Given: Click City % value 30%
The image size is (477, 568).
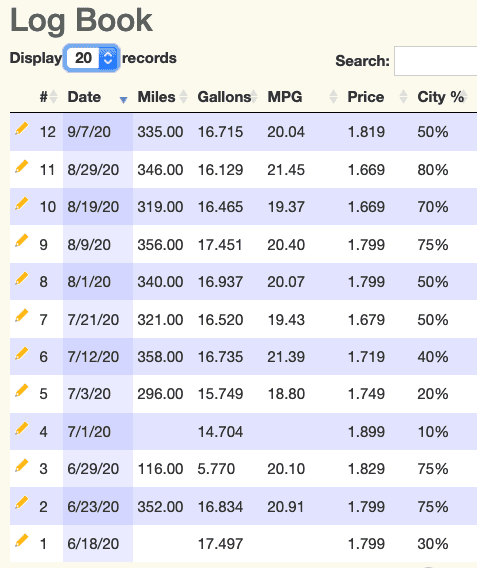Looking at the screenshot, I should click(x=433, y=544).
